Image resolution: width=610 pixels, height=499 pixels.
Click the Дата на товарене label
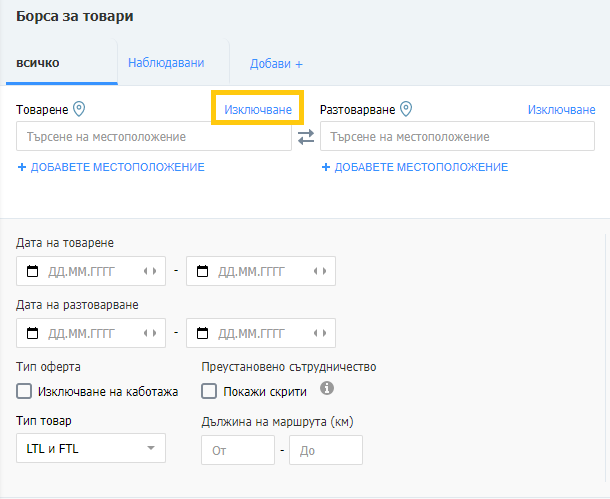[65, 243]
